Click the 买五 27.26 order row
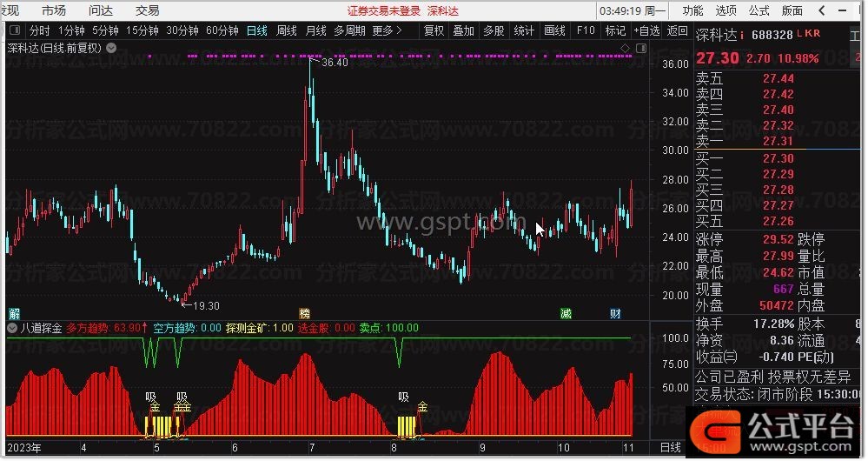The width and height of the screenshot is (868, 461). coord(745,222)
